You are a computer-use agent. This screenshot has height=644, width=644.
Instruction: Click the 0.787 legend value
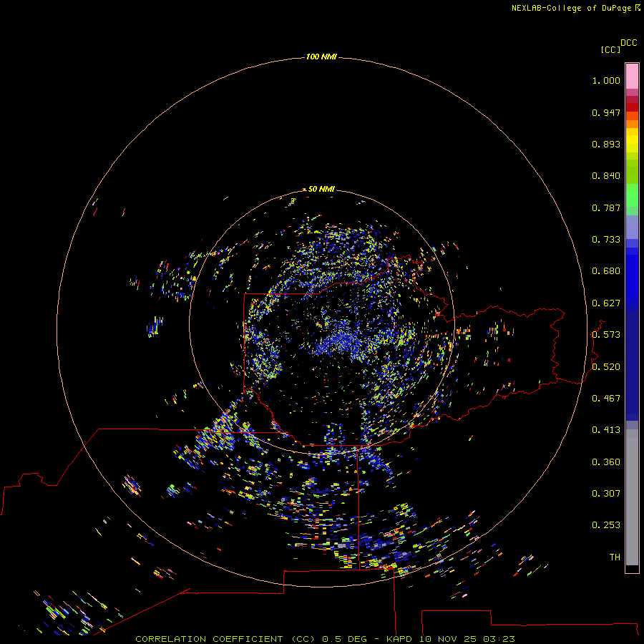[606, 208]
